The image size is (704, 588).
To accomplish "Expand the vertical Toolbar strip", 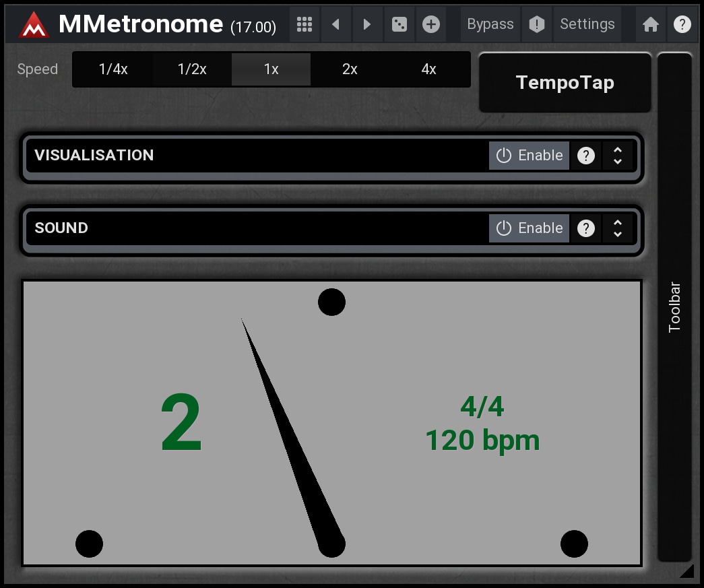I will (675, 306).
